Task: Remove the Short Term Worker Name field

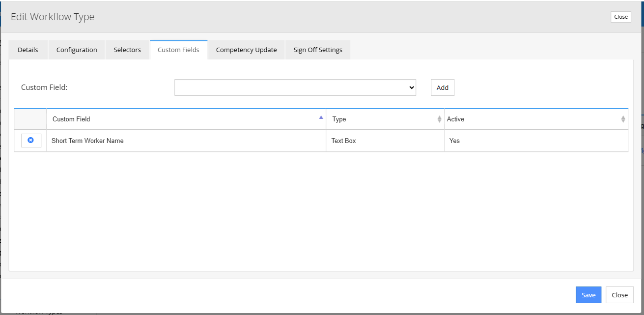Action: click(31, 141)
